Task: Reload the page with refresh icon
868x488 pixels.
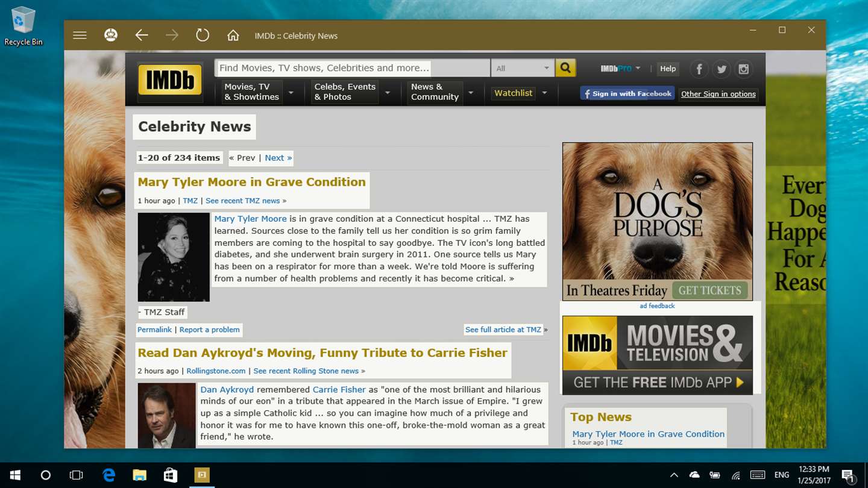Action: (x=203, y=35)
